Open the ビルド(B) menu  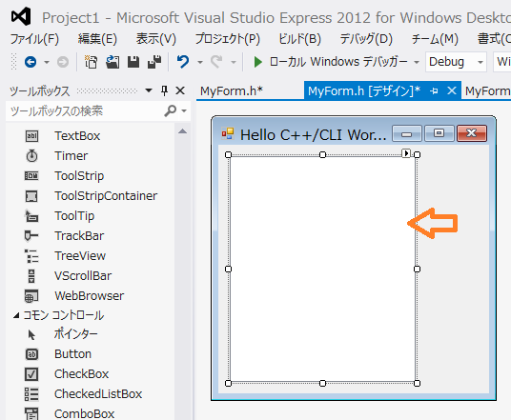click(299, 39)
